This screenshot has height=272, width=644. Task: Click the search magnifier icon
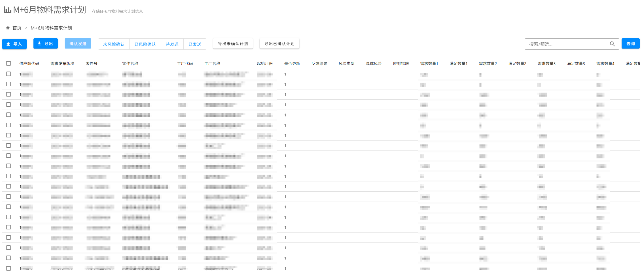click(x=612, y=44)
